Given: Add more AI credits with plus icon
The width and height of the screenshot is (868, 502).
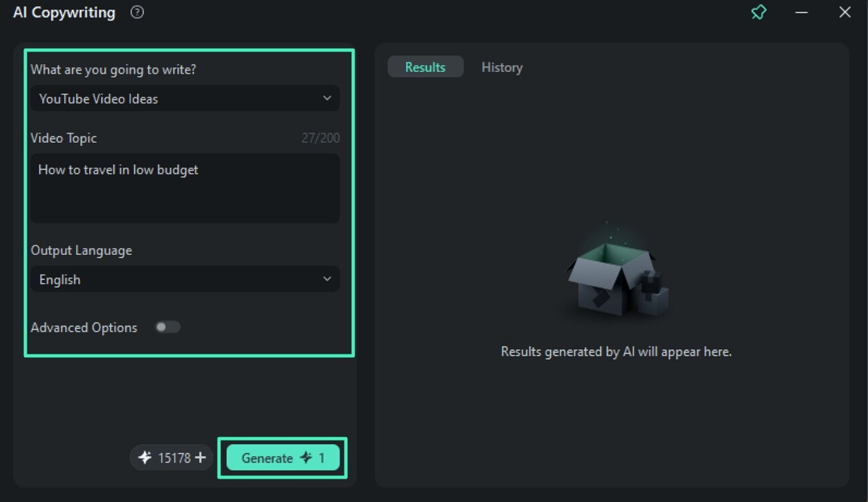Looking at the screenshot, I should 200,458.
